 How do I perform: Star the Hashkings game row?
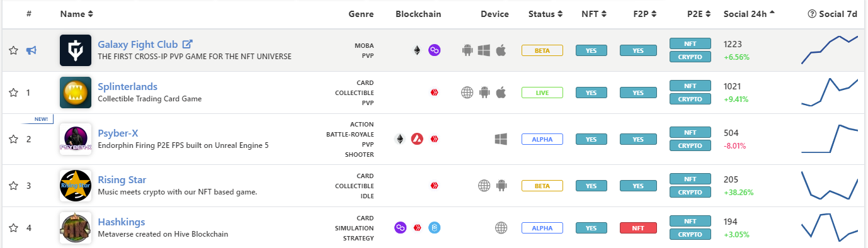pyautogui.click(x=13, y=228)
